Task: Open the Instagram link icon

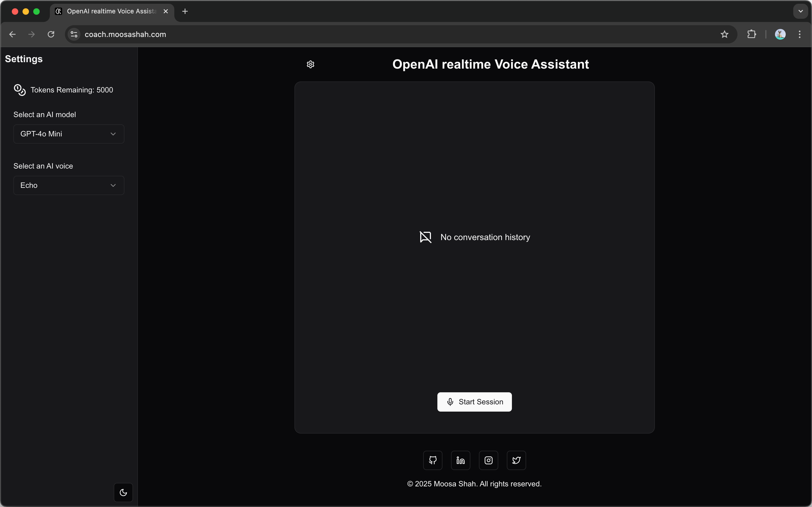Action: click(x=488, y=460)
